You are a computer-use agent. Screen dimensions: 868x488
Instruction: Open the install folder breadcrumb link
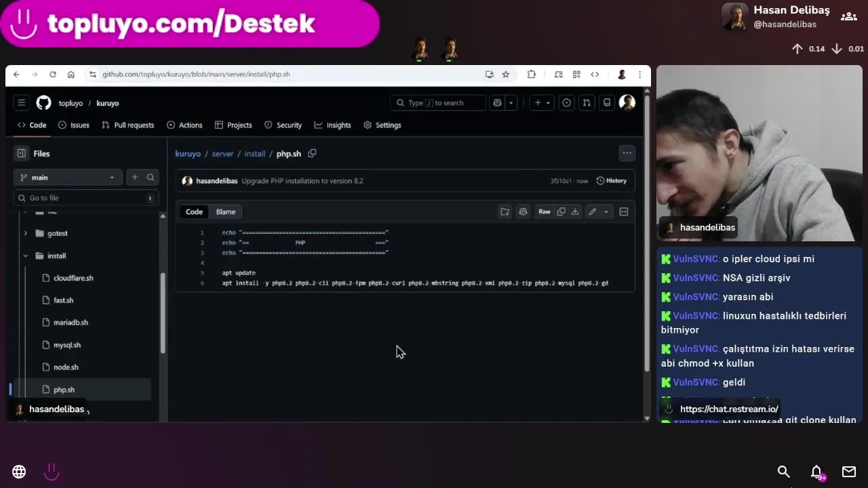[x=255, y=154]
